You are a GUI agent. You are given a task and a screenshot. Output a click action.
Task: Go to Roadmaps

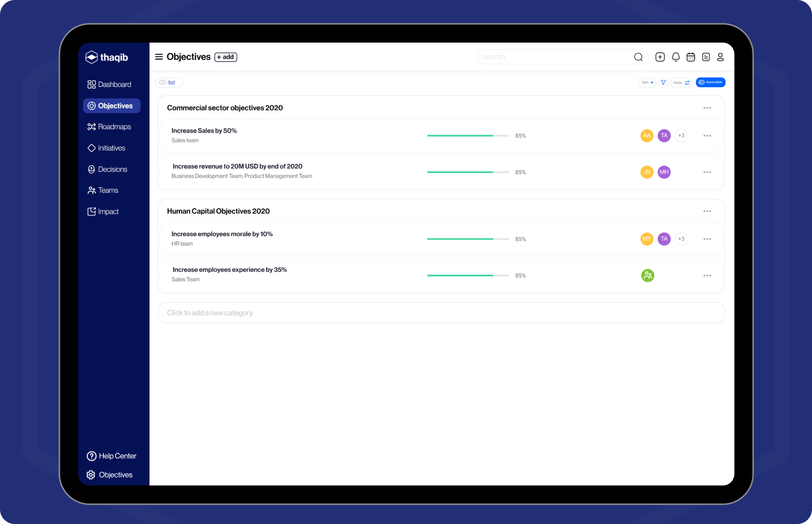pyautogui.click(x=109, y=127)
